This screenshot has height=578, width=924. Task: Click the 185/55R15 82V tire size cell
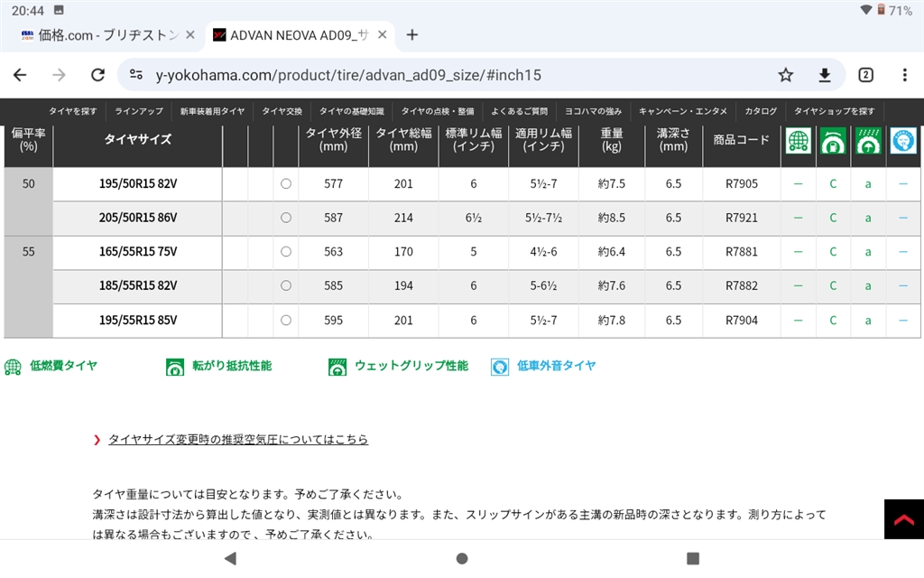pyautogui.click(x=138, y=285)
